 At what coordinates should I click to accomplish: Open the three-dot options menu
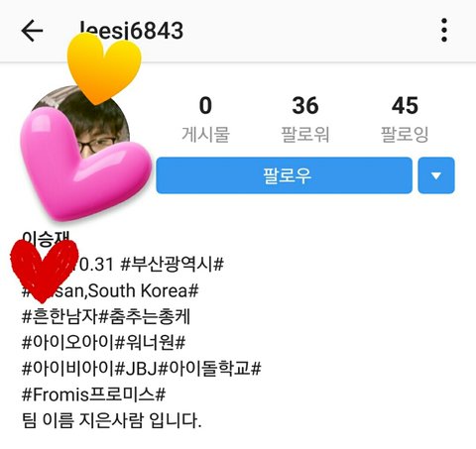click(x=444, y=30)
